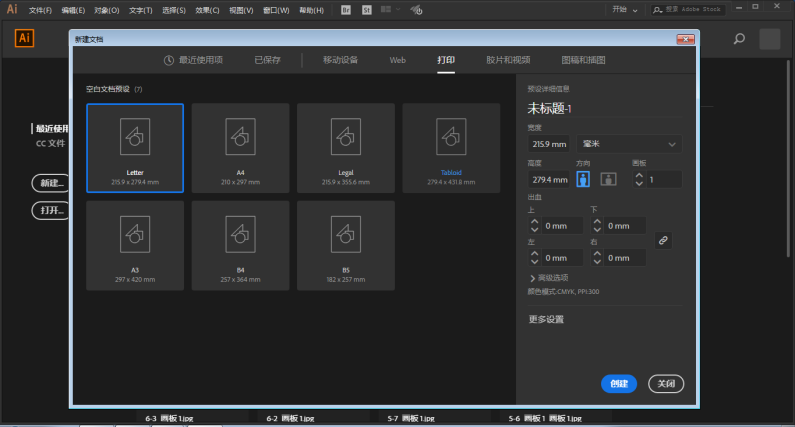Switch to the 移动设备 tab
This screenshot has width=795, height=427.
[x=341, y=60]
